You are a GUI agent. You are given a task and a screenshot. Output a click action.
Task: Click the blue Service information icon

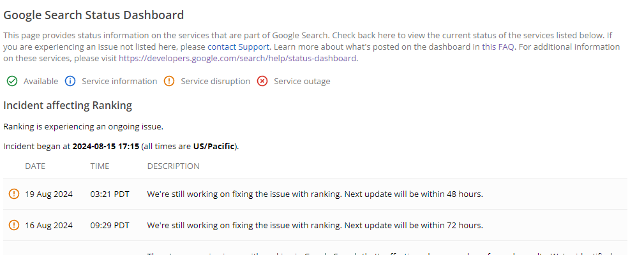click(x=70, y=82)
